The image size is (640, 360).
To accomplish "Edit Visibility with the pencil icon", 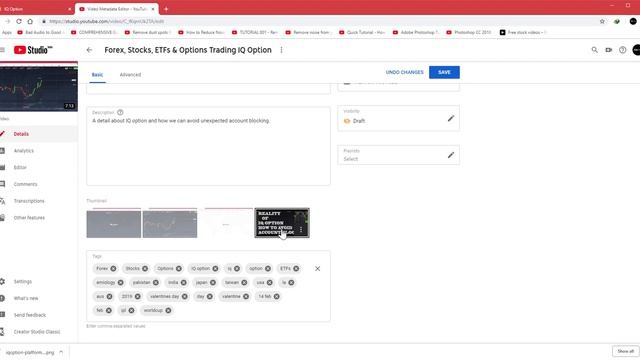I will pos(451,118).
